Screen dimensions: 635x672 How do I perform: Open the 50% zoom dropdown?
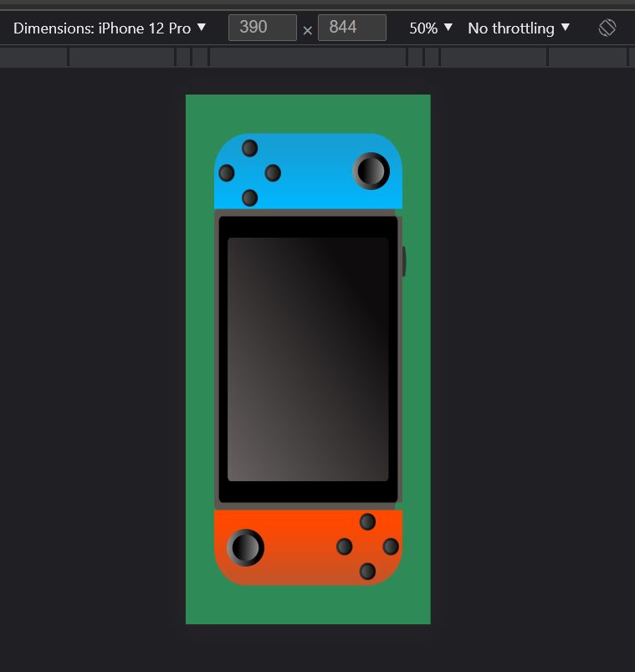[430, 28]
